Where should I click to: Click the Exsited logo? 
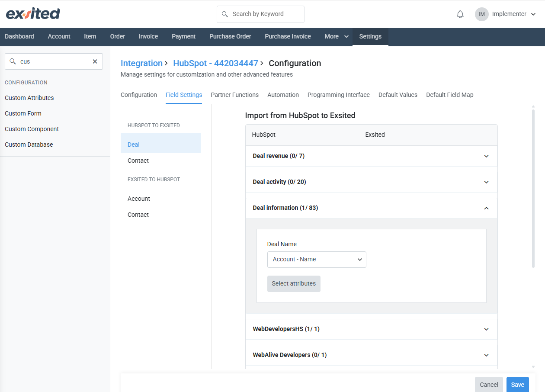pyautogui.click(x=33, y=14)
